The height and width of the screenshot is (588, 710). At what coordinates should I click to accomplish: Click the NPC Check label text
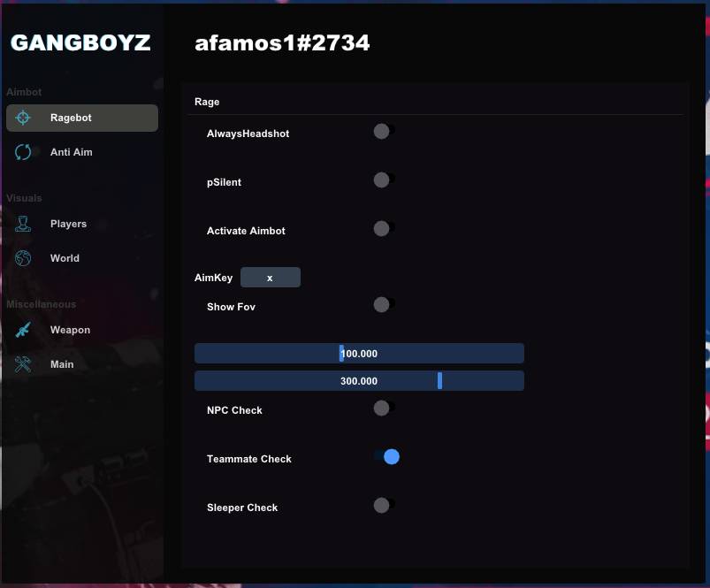tap(234, 410)
